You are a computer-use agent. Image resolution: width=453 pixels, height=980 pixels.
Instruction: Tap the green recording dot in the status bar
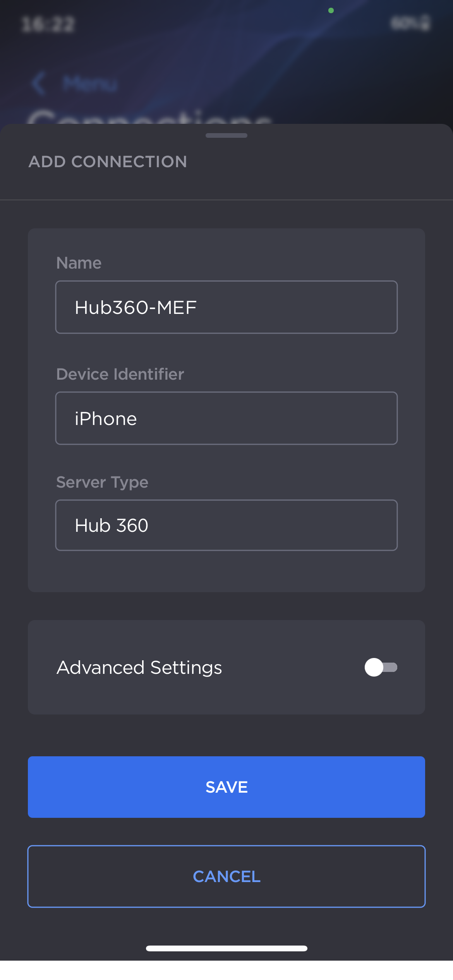pos(331,10)
